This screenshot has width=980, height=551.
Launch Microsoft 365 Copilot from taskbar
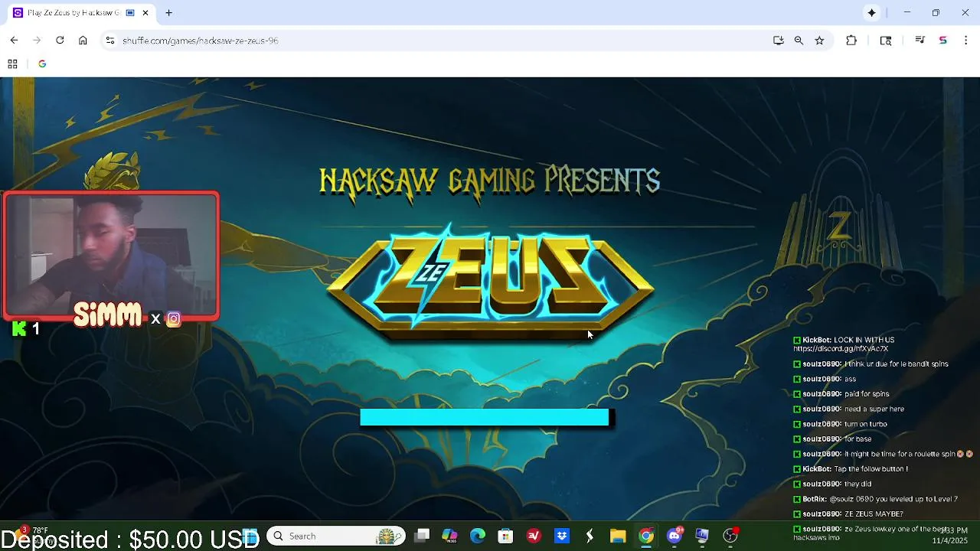449,536
